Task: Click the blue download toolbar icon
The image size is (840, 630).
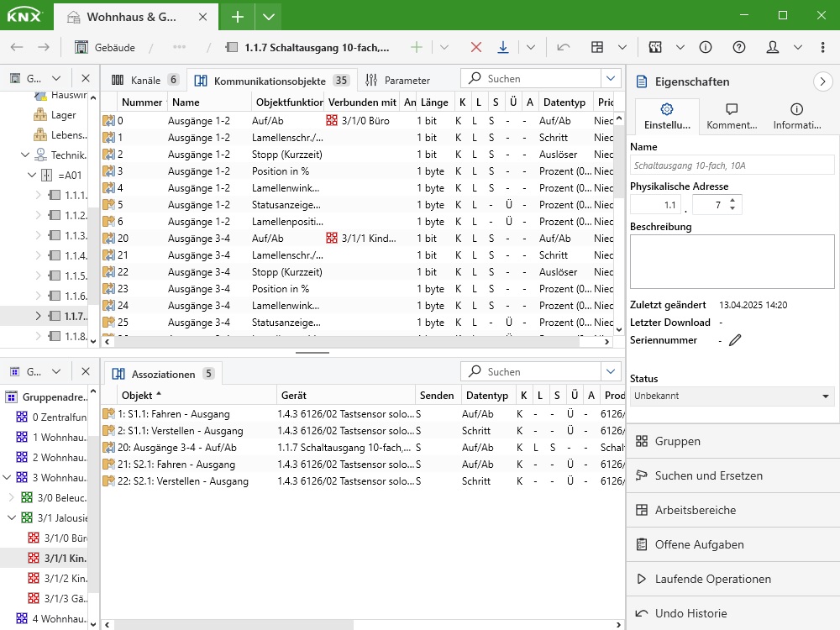Action: [503, 48]
